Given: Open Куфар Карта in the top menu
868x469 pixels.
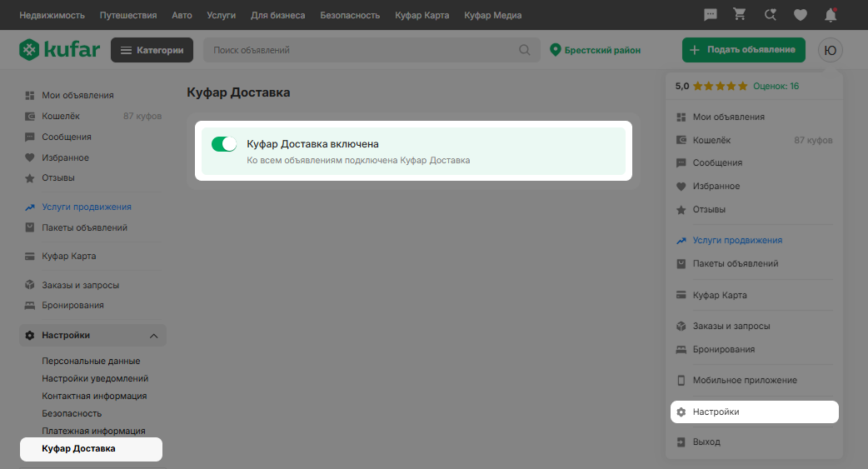Looking at the screenshot, I should [422, 15].
